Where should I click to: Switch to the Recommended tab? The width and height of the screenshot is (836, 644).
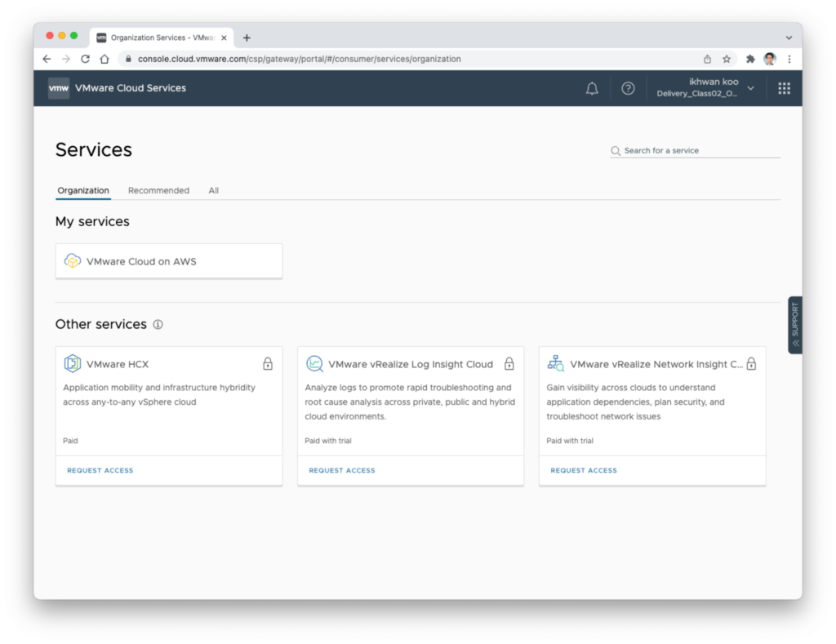158,190
